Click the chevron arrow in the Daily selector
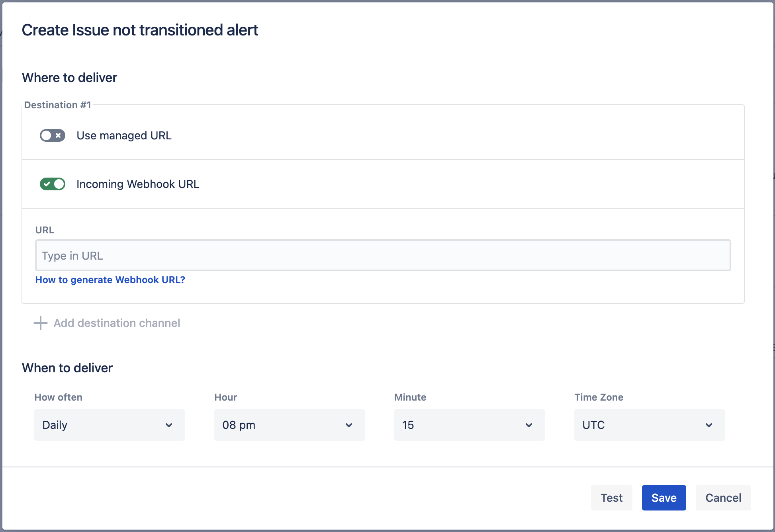Viewport: 775px width, 532px height. [x=169, y=425]
